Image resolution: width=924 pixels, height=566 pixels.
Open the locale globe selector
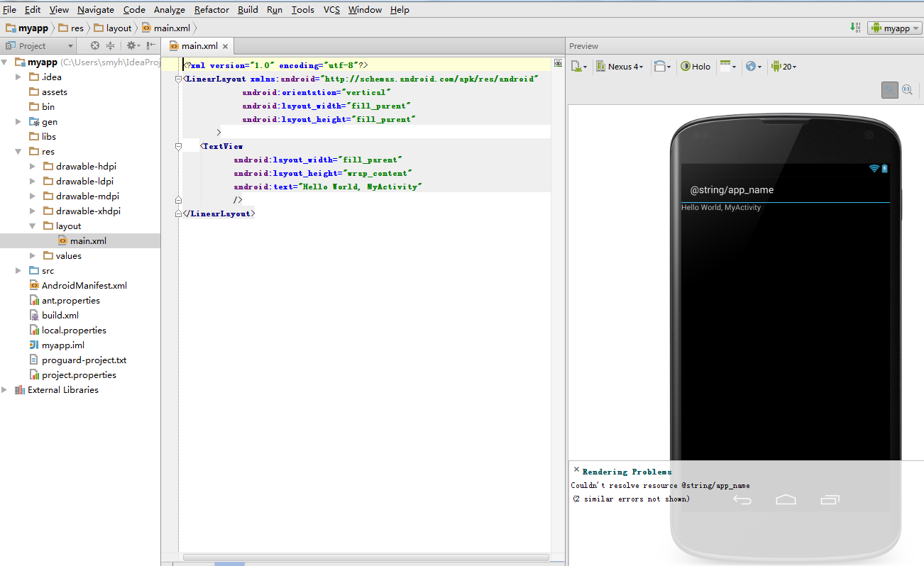pos(753,67)
